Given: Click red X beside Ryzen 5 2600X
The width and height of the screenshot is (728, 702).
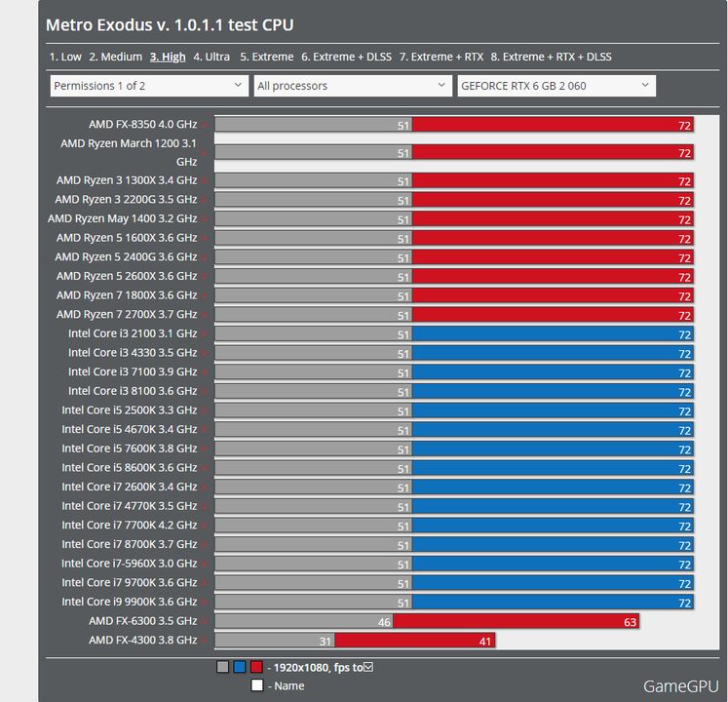Looking at the screenshot, I should tap(205, 277).
